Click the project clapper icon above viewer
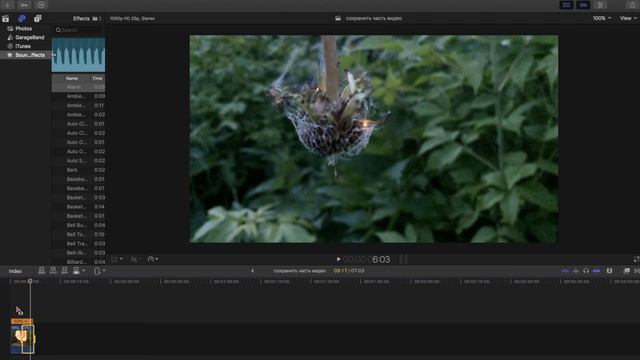 [x=338, y=18]
